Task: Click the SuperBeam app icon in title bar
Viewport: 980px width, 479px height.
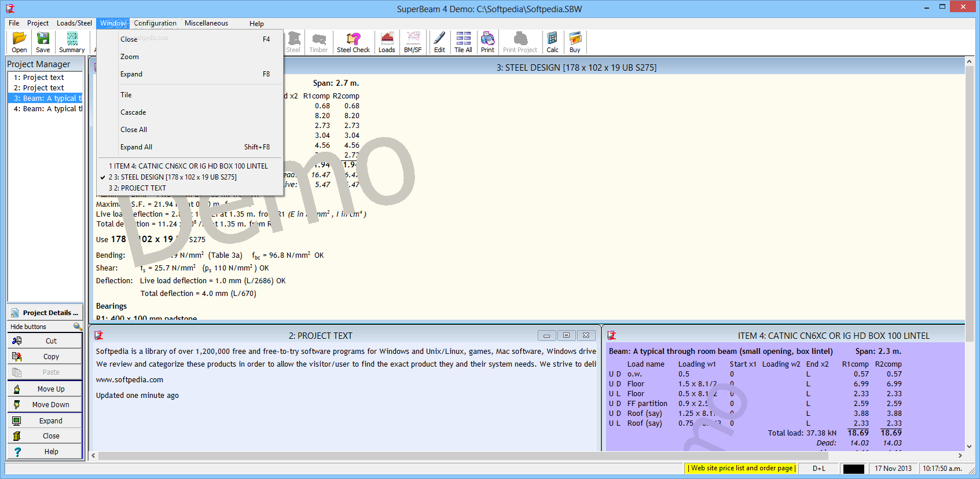Action: (x=10, y=8)
